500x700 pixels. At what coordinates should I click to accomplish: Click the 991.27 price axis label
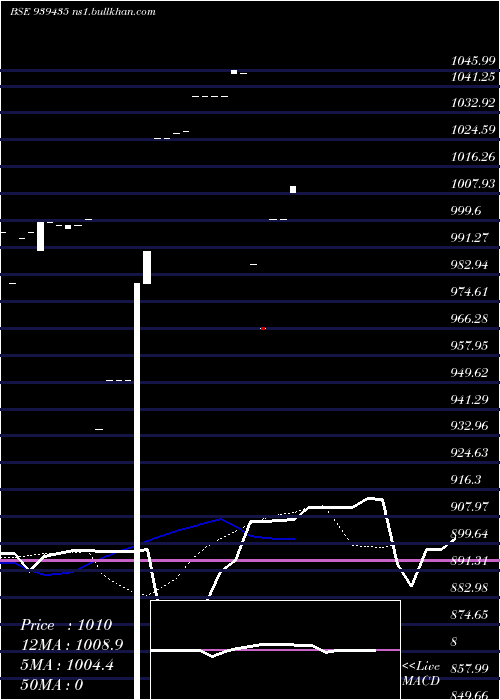(469, 238)
